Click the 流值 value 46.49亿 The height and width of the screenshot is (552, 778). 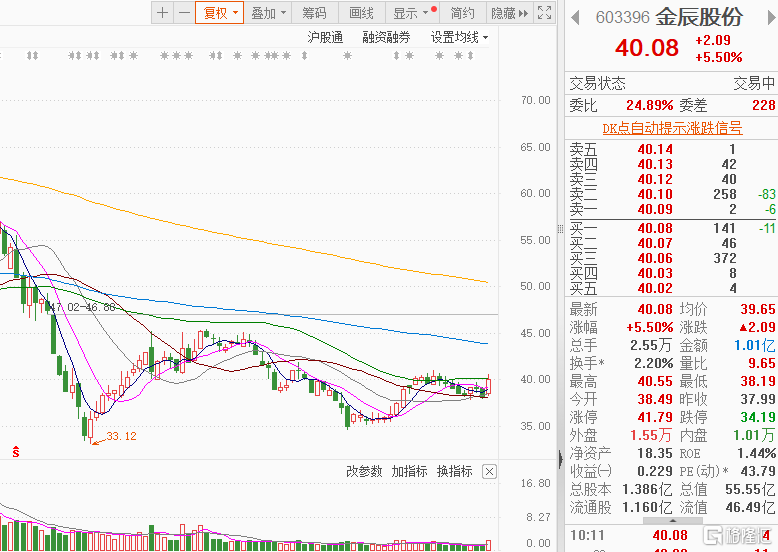(x=750, y=507)
